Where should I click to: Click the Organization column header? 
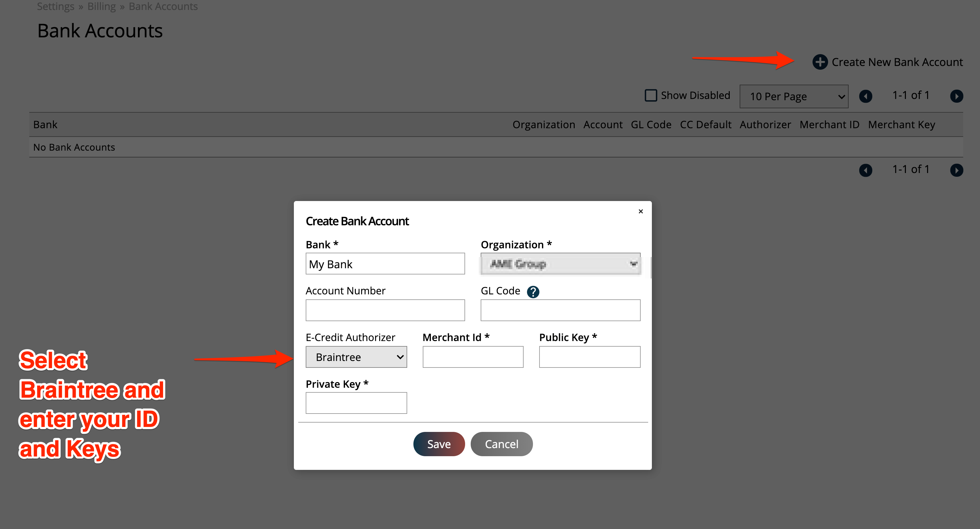543,125
